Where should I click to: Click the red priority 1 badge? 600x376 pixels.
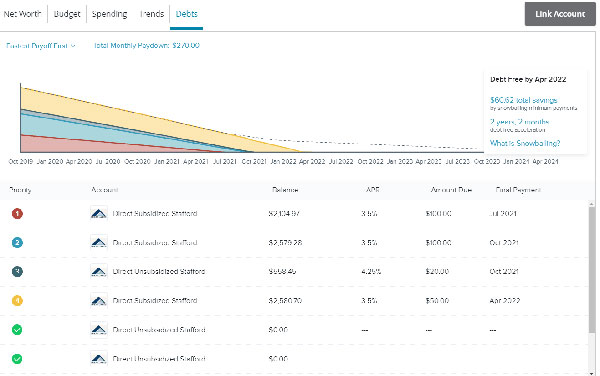click(x=17, y=213)
